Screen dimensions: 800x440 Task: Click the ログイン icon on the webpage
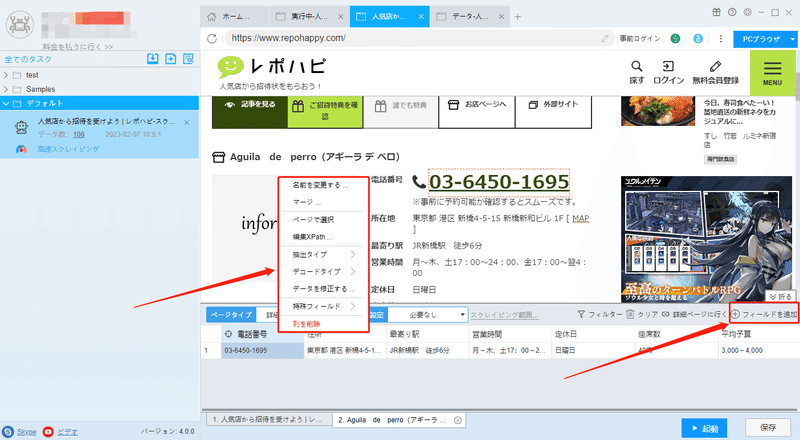point(668,66)
